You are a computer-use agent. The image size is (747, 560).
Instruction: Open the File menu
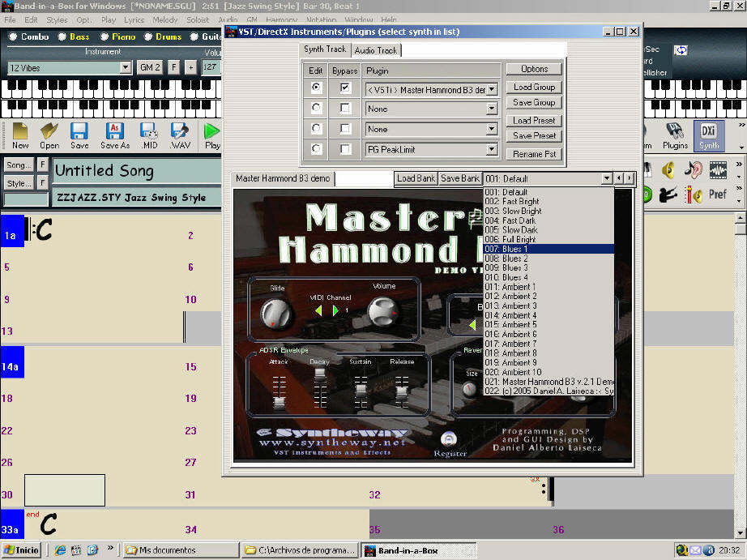10,20
